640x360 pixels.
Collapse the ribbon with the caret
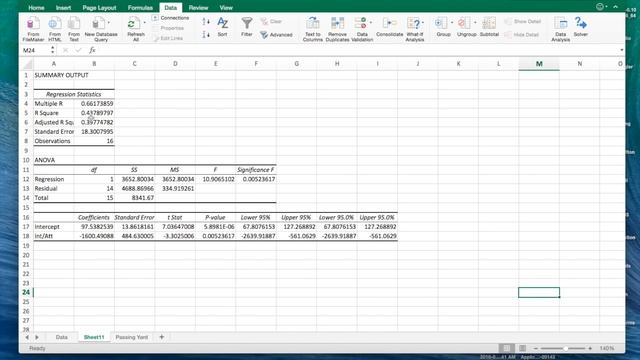(615, 7)
